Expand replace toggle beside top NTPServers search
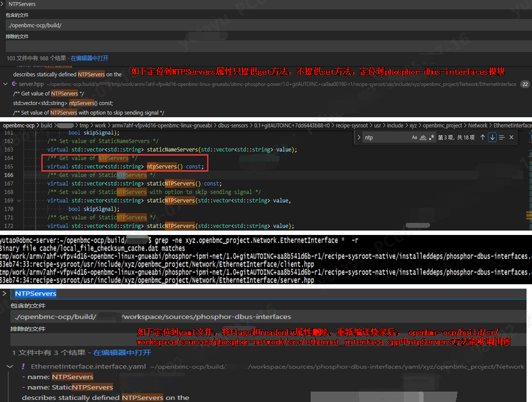Screen dimensions: 532x402 click(2, 4)
